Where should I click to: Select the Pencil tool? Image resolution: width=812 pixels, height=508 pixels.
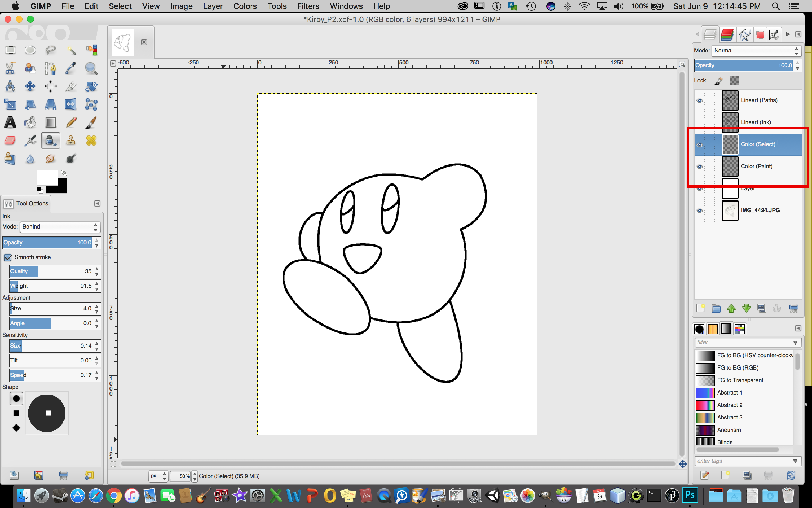[x=71, y=122]
